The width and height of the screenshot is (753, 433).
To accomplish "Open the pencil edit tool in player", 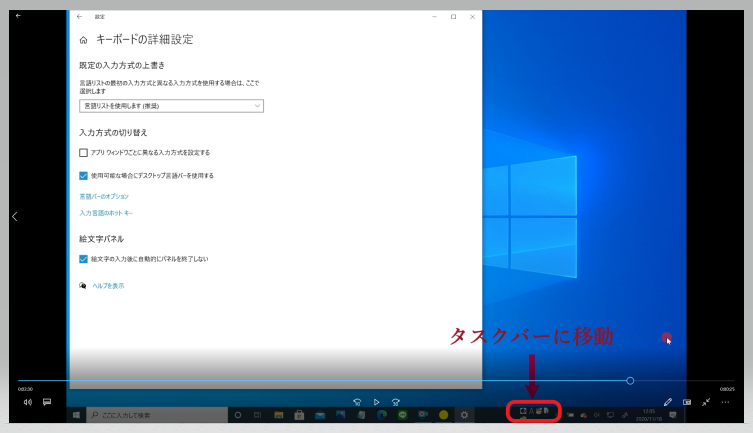I will 667,402.
